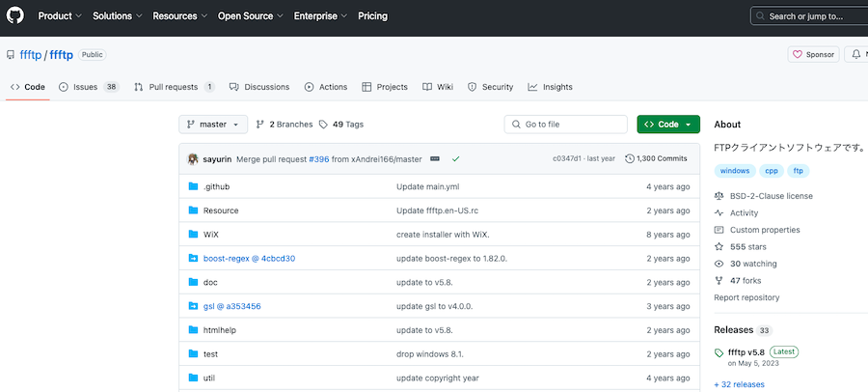Click the Report repository link

pyautogui.click(x=746, y=297)
